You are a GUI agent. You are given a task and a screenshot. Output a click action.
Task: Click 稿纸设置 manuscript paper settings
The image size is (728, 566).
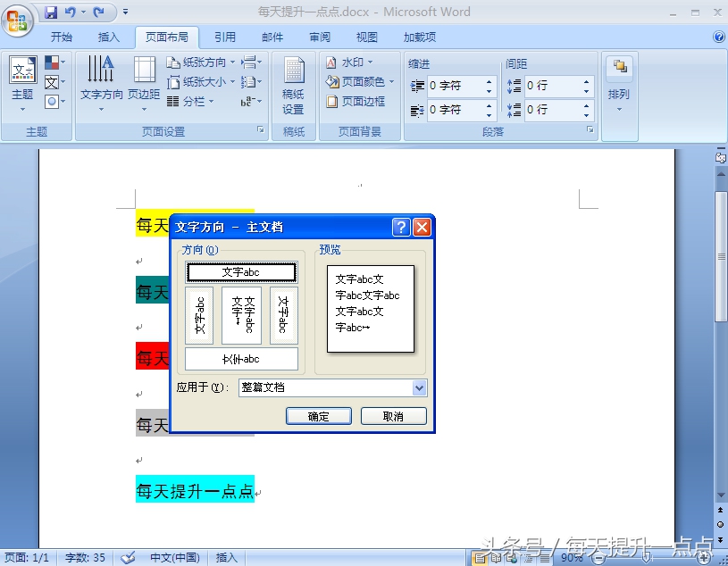coord(293,86)
